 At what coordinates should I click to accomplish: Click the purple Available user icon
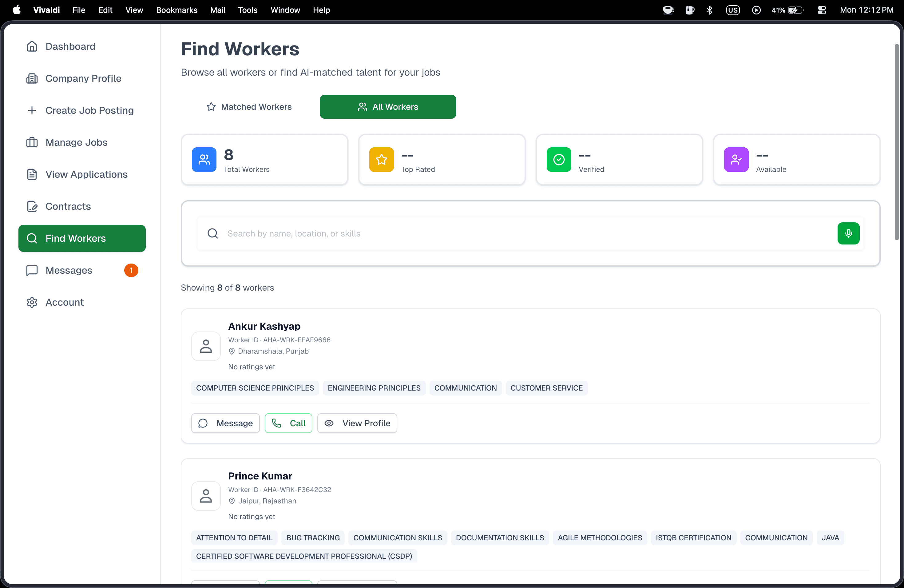tap(736, 160)
